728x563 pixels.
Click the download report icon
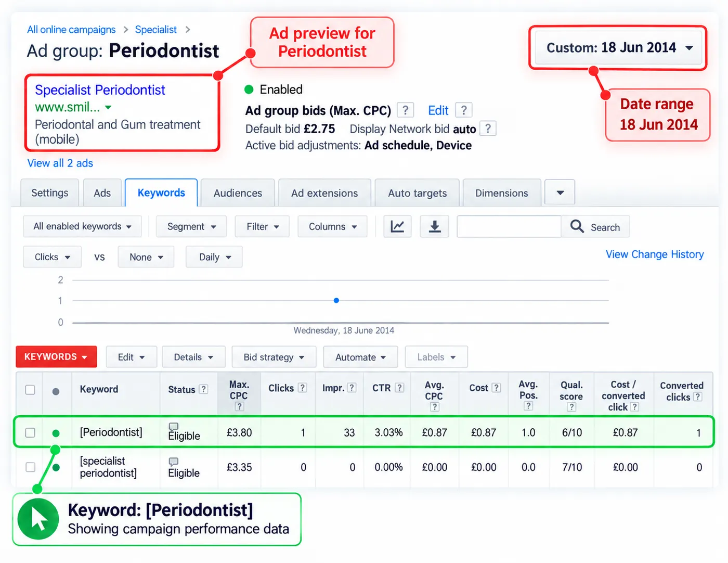tap(435, 226)
